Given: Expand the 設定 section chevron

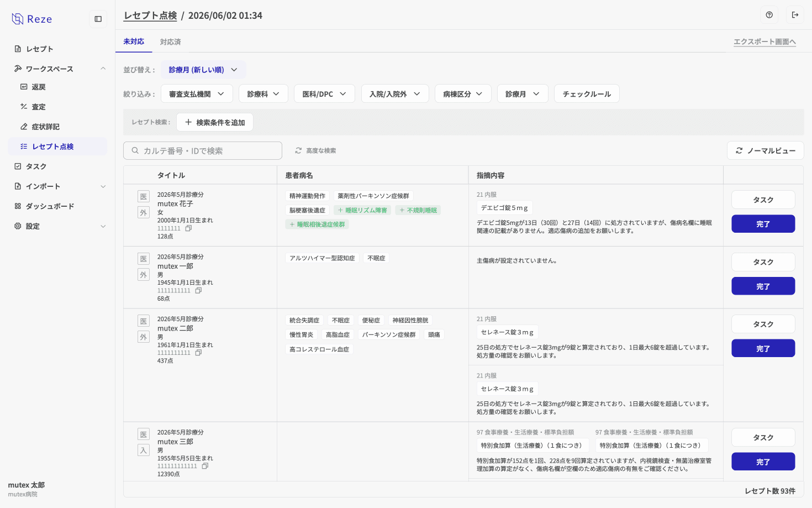Looking at the screenshot, I should point(103,226).
